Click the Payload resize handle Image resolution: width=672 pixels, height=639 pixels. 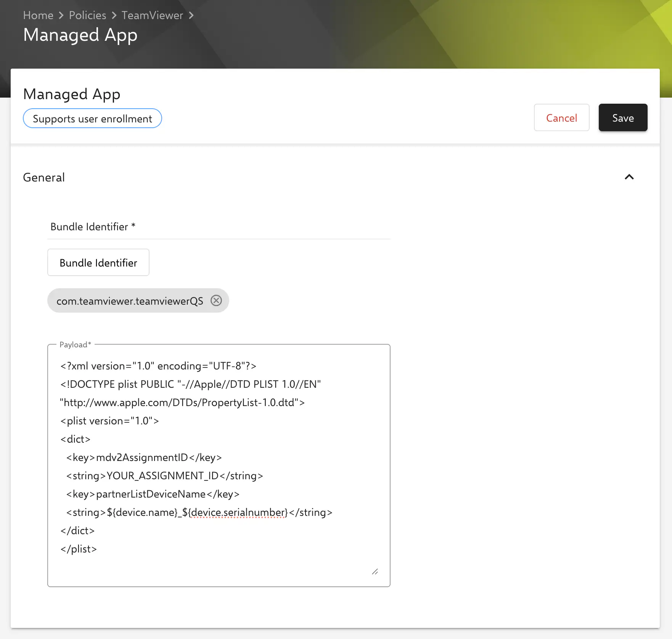pyautogui.click(x=375, y=572)
